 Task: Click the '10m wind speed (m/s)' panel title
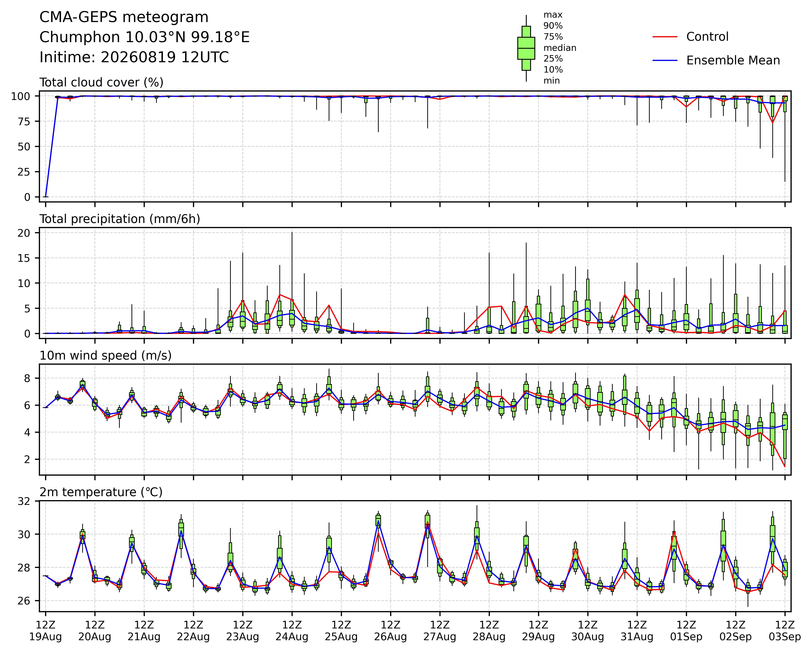106,356
